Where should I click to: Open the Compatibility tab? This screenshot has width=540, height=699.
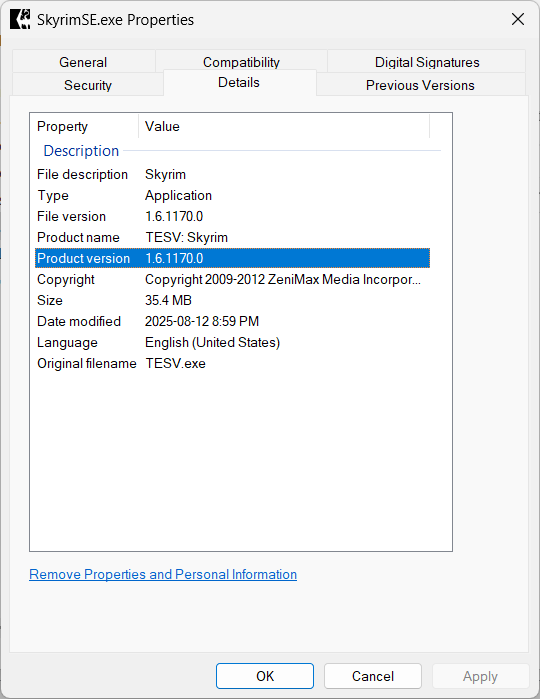pyautogui.click(x=241, y=62)
